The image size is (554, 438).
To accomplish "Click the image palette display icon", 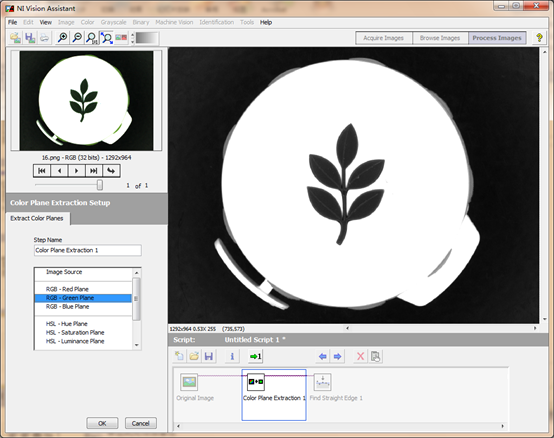I will click(121, 37).
